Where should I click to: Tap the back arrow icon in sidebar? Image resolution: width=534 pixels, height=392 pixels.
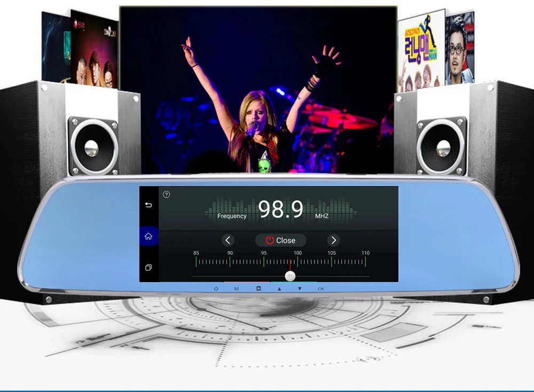[148, 205]
